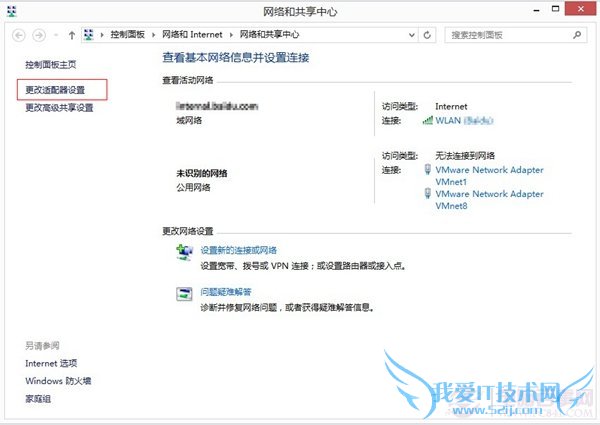Image resolution: width=600 pixels, height=425 pixels.
Task: Open Internet 选项 link
Action: pyautogui.click(x=51, y=363)
